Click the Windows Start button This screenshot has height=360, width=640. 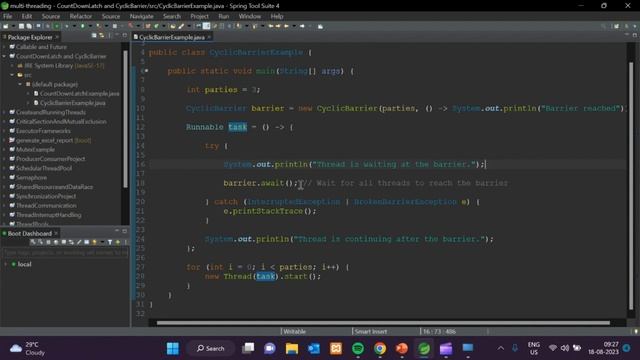pos(173,349)
